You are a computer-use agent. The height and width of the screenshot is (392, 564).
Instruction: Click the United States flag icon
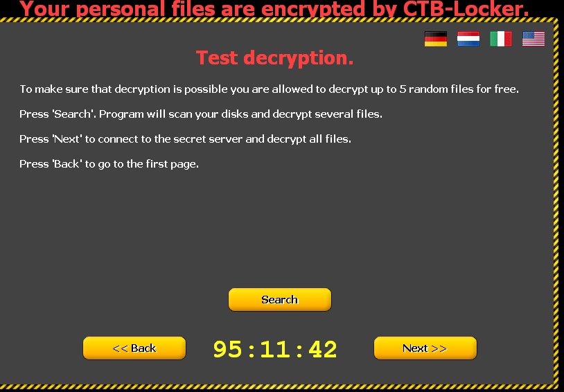click(534, 39)
